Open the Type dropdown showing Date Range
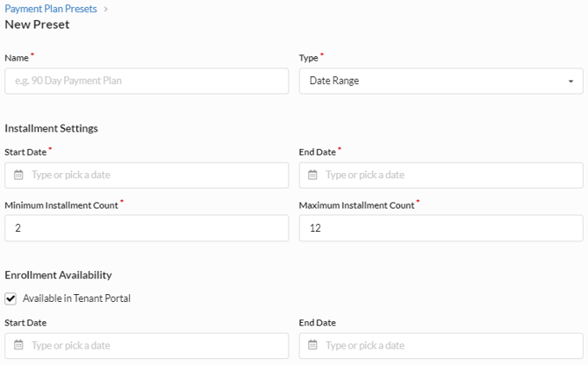This screenshot has height=366, width=588. point(441,81)
